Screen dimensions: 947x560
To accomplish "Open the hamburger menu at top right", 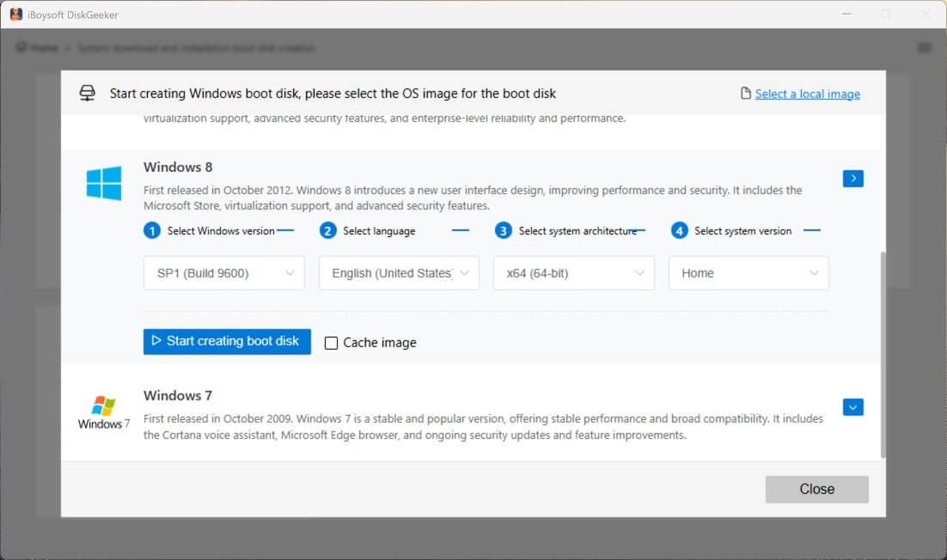I will 925,47.
